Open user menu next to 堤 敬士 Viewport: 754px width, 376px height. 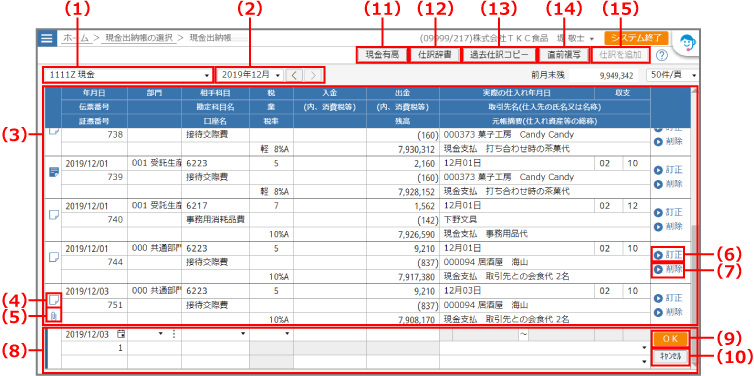point(592,38)
